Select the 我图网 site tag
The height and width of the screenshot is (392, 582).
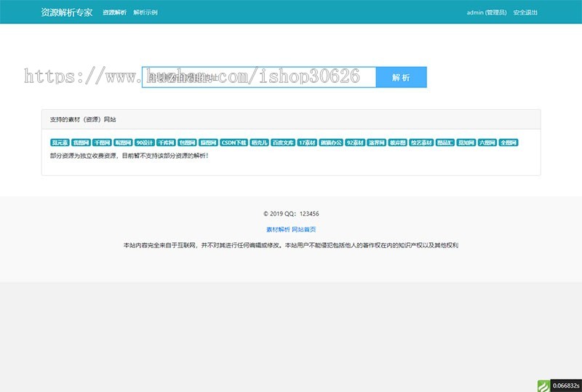[81, 143]
